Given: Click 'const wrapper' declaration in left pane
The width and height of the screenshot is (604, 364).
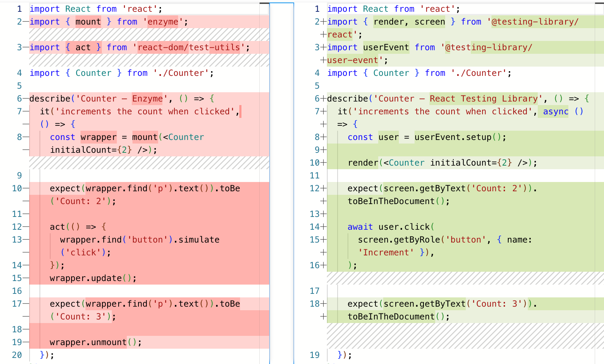Looking at the screenshot, I should (83, 137).
